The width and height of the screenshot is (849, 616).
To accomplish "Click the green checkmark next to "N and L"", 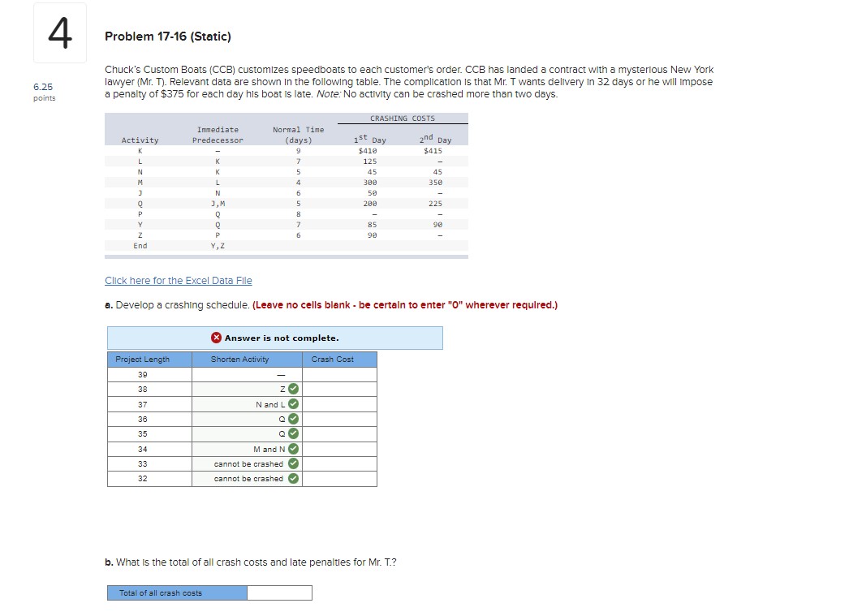I will (292, 404).
